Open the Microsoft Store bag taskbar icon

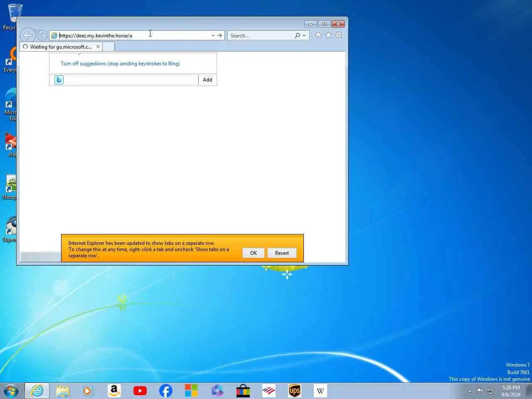tap(243, 391)
